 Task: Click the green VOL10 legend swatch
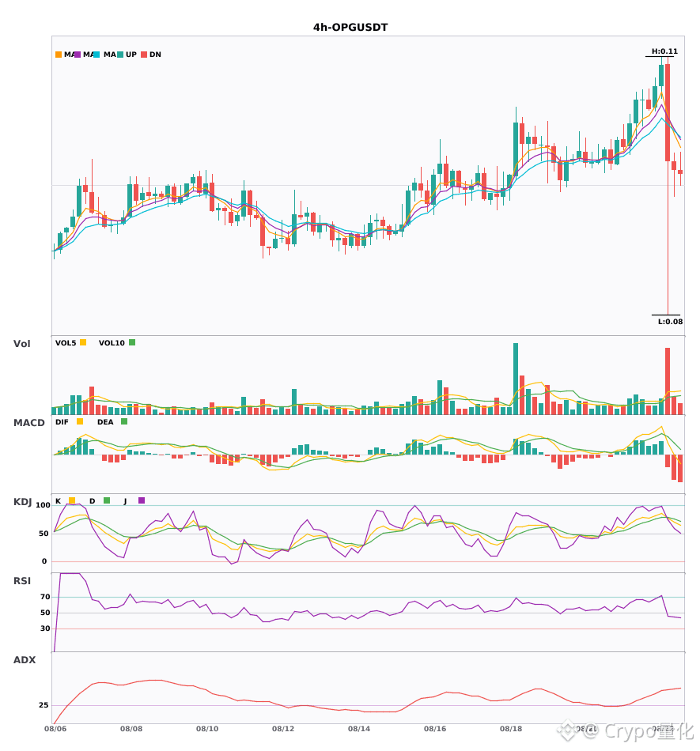point(132,342)
